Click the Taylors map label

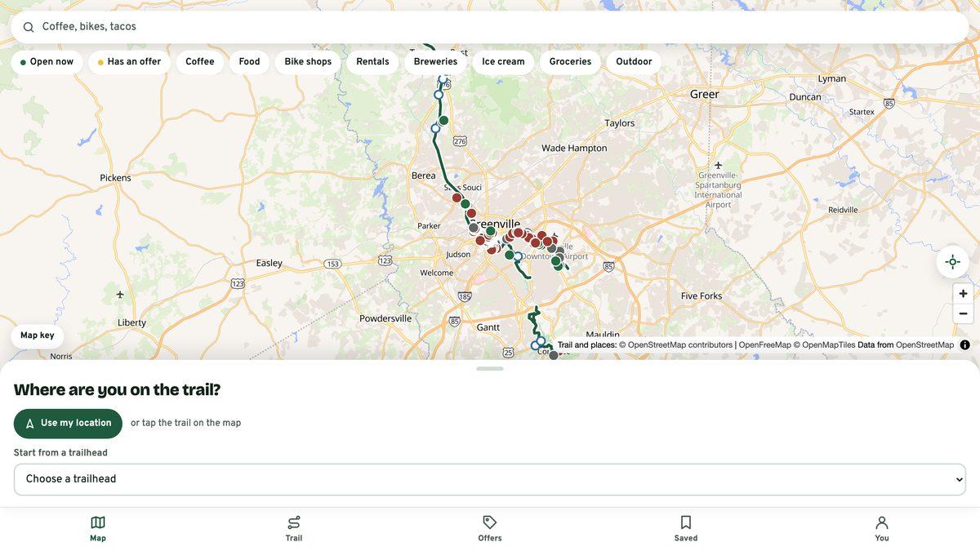(620, 123)
